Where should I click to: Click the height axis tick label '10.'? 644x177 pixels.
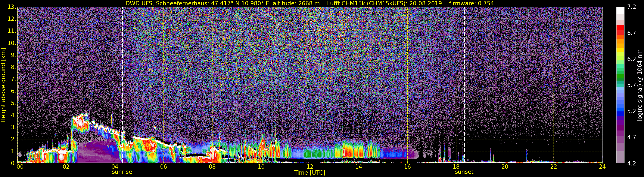tap(12, 43)
